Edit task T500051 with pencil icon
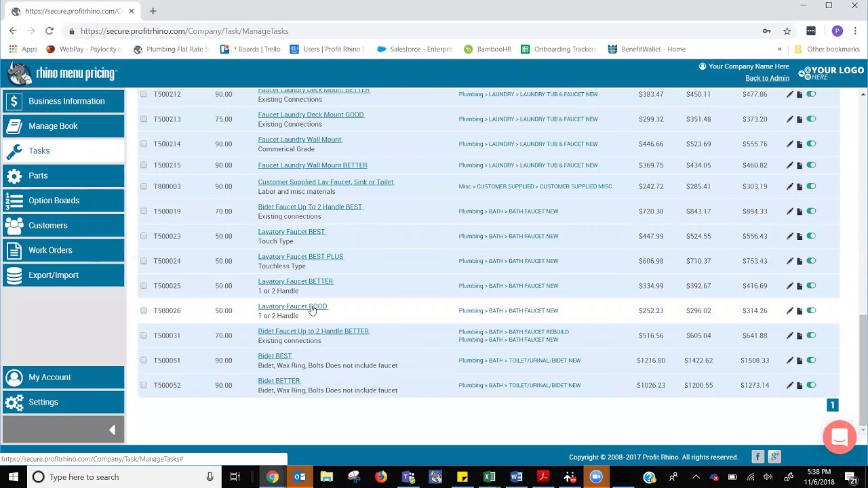Image resolution: width=868 pixels, height=488 pixels. point(789,360)
